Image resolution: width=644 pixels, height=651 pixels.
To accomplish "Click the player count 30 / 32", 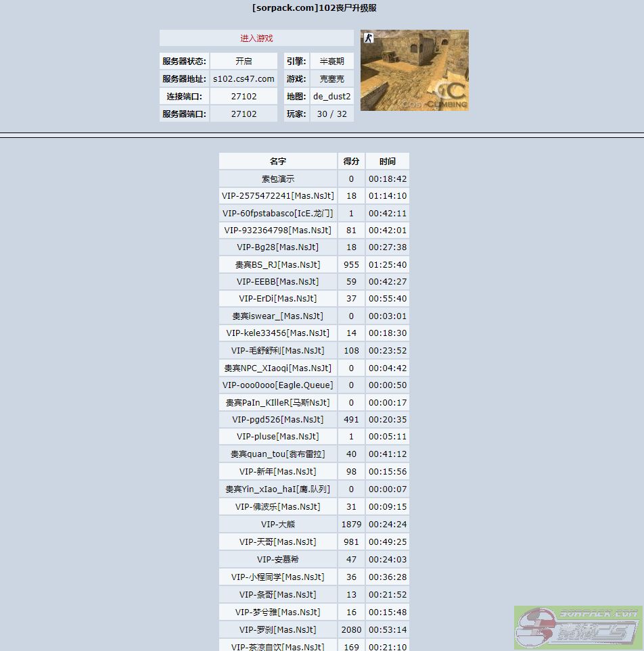I will 331,114.
